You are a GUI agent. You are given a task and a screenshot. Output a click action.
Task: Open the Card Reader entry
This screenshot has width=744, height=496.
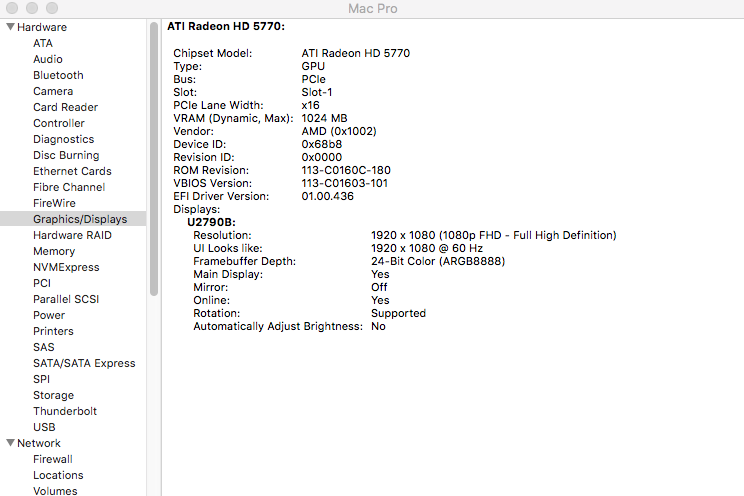65,107
